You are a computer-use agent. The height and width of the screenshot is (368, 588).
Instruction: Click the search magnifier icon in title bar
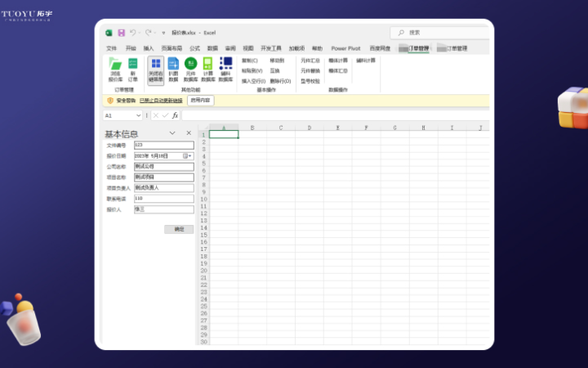(401, 33)
